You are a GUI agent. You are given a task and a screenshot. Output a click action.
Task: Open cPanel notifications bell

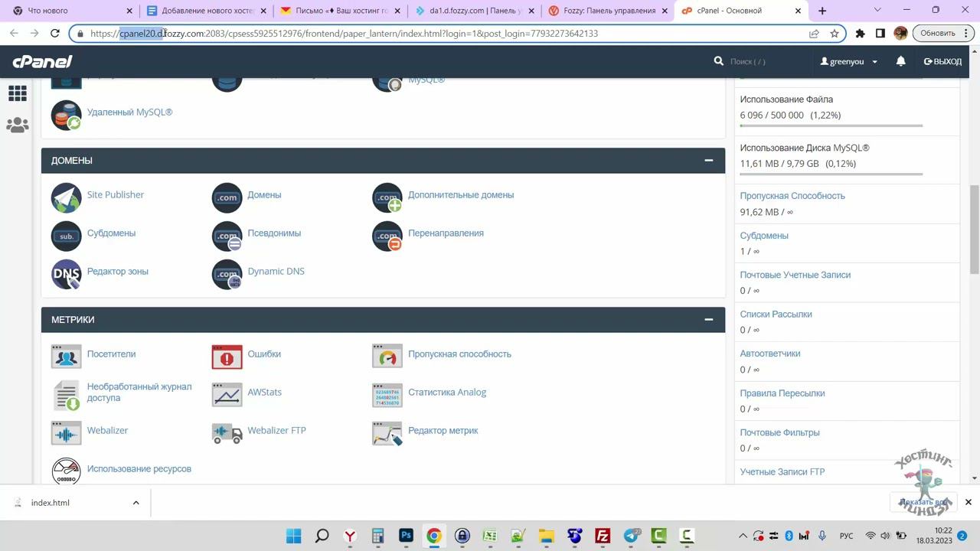tap(901, 61)
